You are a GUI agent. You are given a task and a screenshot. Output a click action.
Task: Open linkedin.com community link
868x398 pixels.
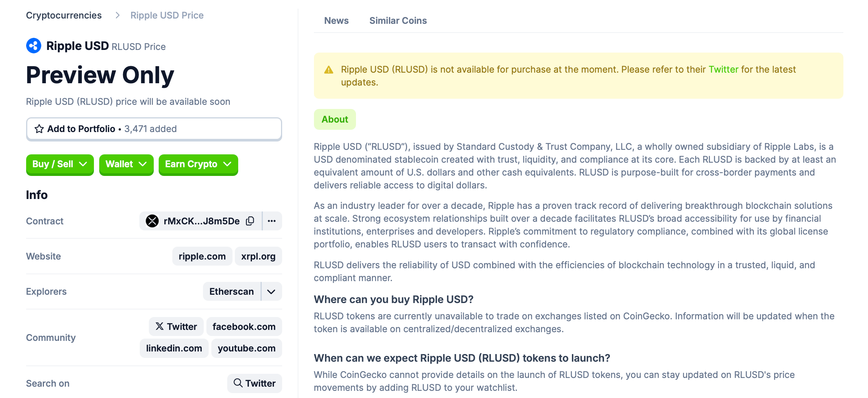[x=174, y=348]
